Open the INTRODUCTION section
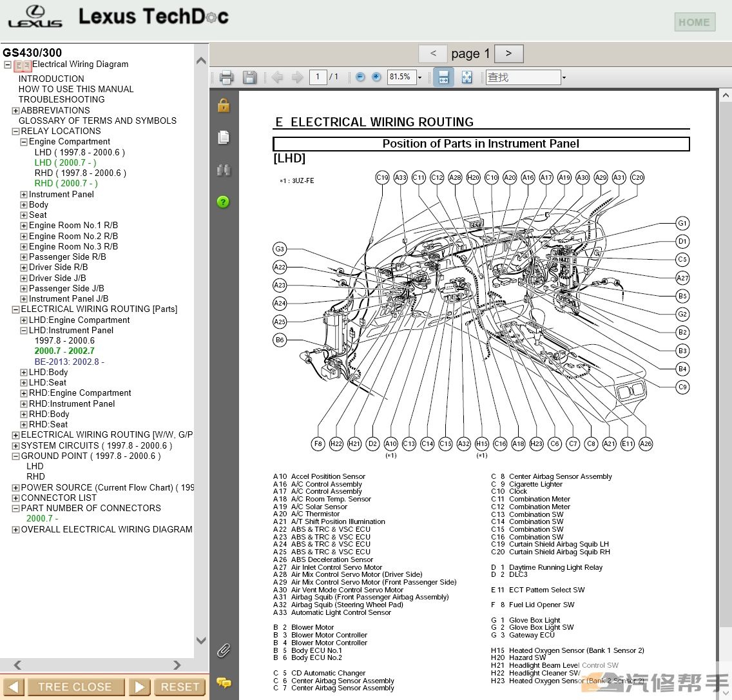The image size is (732, 700). click(52, 79)
